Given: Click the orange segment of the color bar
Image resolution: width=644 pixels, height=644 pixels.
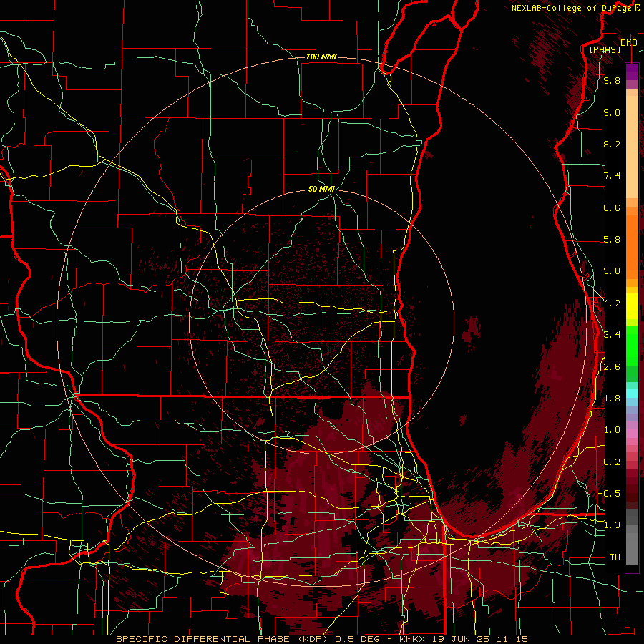Looking at the screenshot, I should [x=632, y=246].
